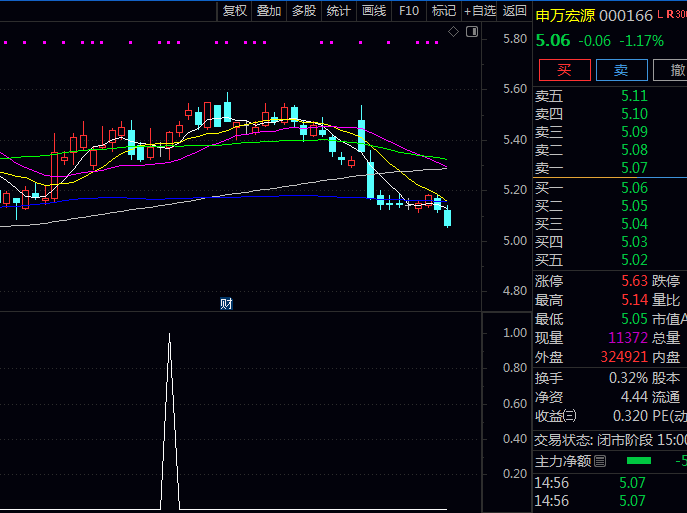Click the 净资 value 4.44
Image resolution: width=687 pixels, height=513 pixels.
pos(634,397)
